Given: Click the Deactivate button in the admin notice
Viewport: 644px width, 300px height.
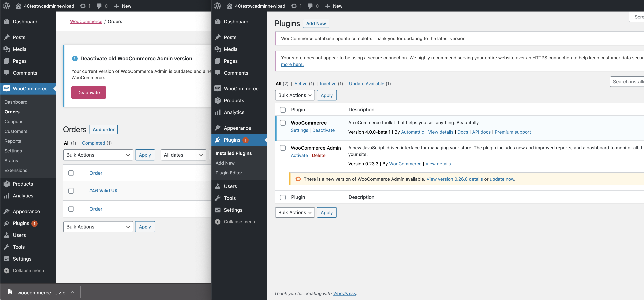Looking at the screenshot, I should click(x=88, y=92).
